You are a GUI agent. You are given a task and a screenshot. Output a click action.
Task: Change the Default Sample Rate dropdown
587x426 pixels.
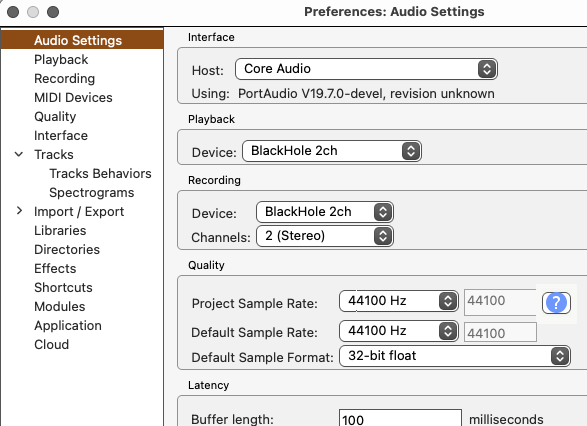pos(399,331)
